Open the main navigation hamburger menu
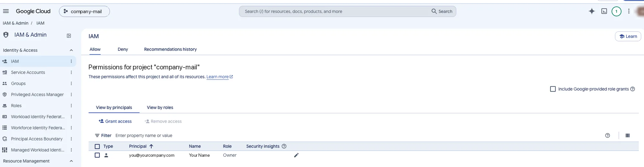The width and height of the screenshot is (644, 167). tap(6, 11)
